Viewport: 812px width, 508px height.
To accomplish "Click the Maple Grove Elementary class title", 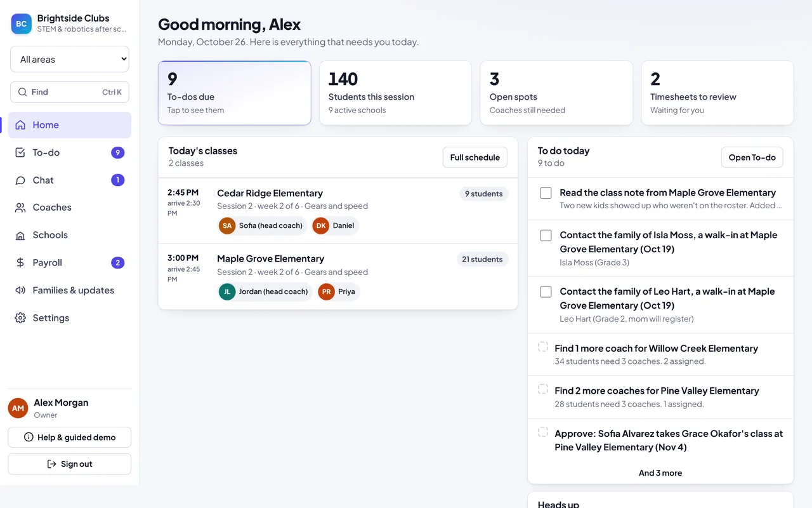I will pyautogui.click(x=270, y=258).
